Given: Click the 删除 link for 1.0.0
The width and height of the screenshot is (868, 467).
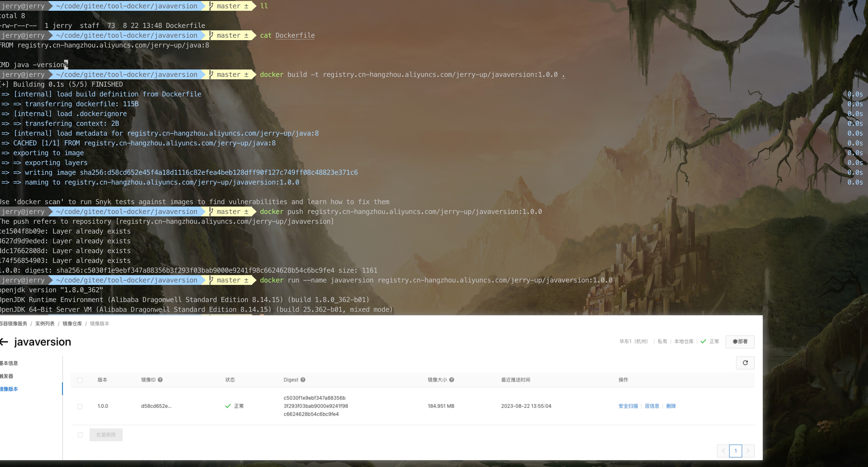Looking at the screenshot, I should (x=671, y=406).
